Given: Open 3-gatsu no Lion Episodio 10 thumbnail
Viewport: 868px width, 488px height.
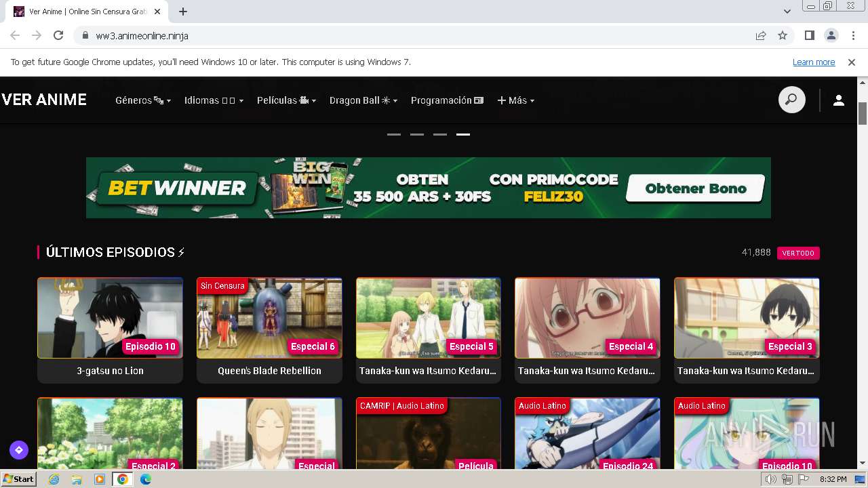Looking at the screenshot, I should 110,318.
